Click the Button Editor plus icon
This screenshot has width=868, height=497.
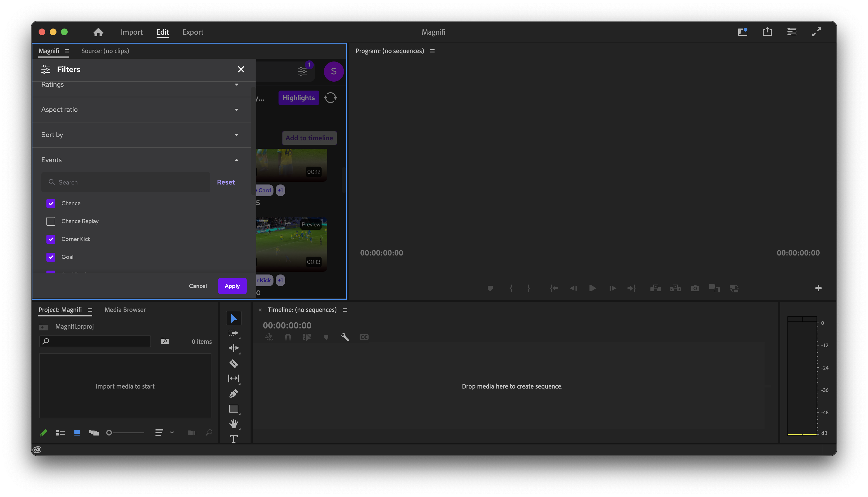pos(818,288)
